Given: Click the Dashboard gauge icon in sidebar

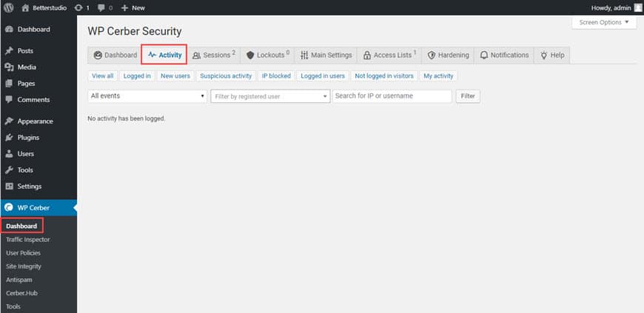Looking at the screenshot, I should point(9,29).
